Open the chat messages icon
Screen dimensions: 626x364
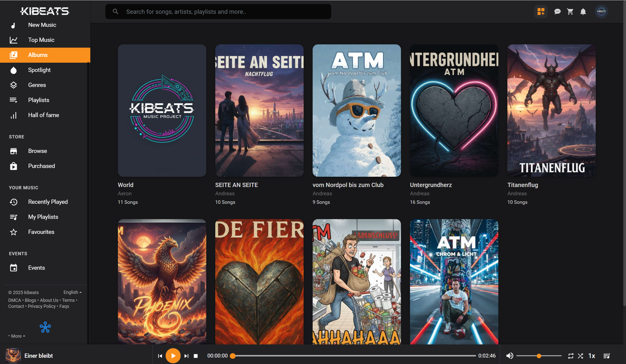[x=557, y=12]
